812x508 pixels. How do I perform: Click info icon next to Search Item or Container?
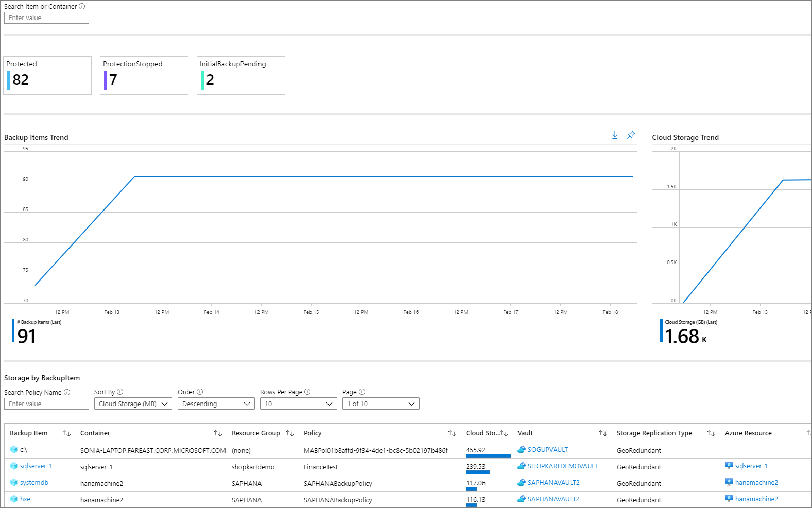coord(82,6)
